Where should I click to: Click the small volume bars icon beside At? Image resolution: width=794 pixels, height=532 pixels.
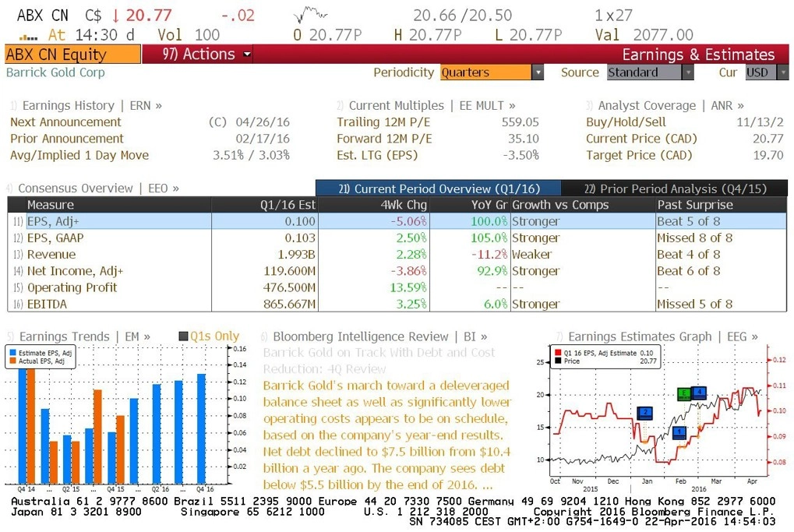[28, 37]
